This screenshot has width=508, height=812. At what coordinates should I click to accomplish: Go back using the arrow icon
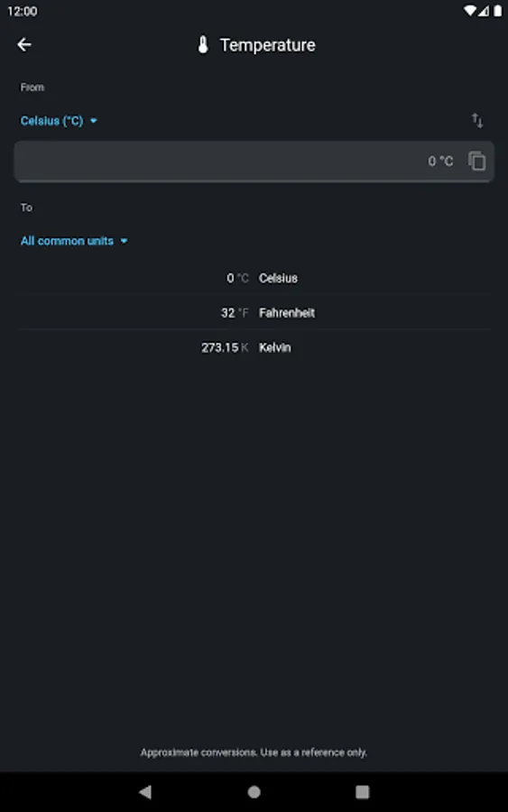coord(24,44)
